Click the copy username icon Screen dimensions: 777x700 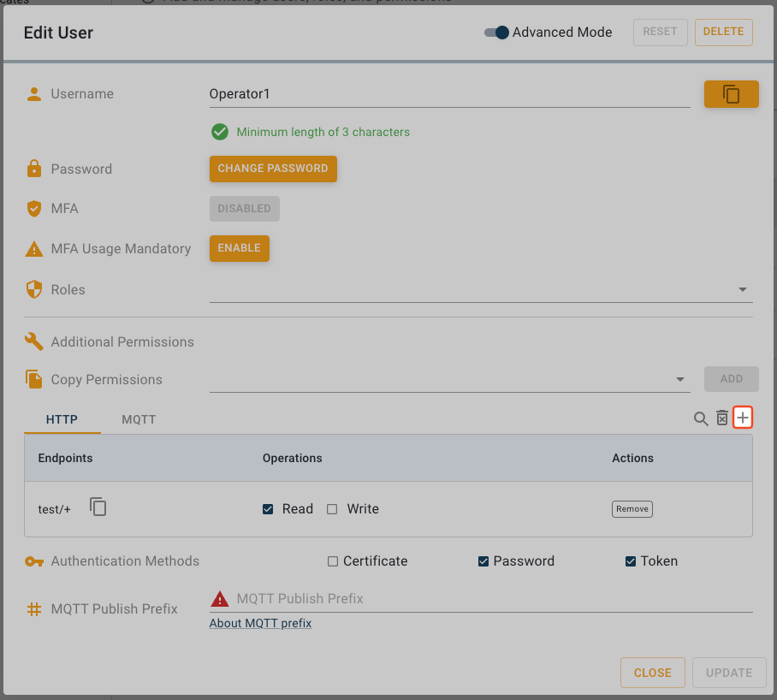[x=732, y=94]
